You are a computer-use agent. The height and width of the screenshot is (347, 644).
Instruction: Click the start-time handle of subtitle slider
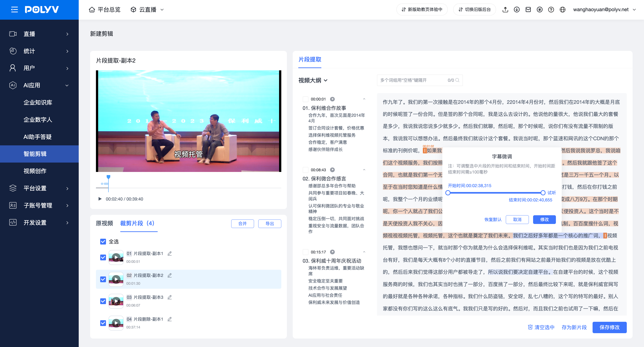tap(448, 193)
